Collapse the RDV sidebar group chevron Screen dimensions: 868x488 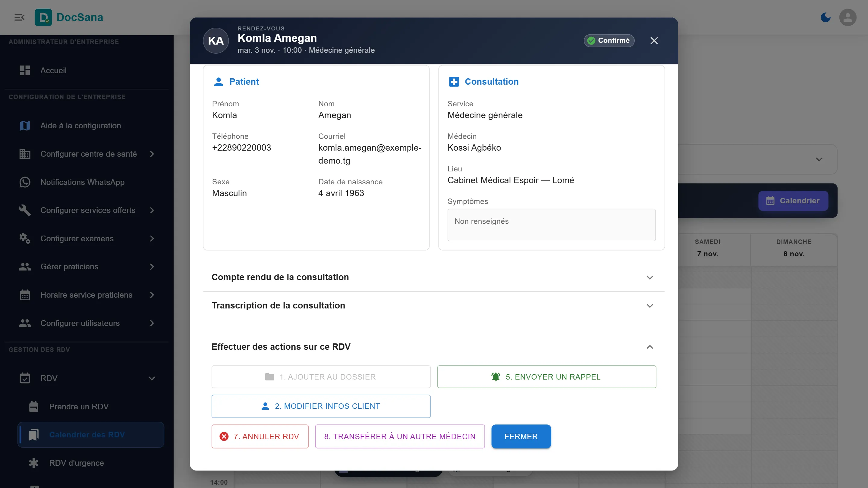coord(152,379)
